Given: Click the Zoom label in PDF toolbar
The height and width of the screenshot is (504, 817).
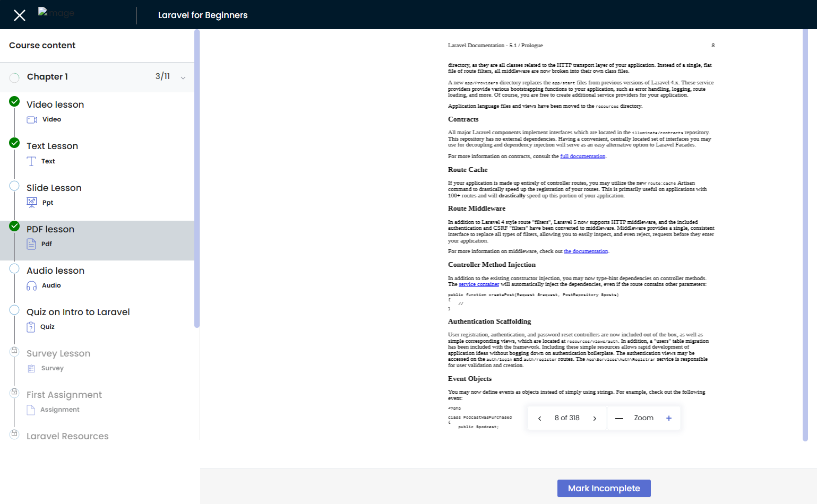Looking at the screenshot, I should pyautogui.click(x=643, y=418).
